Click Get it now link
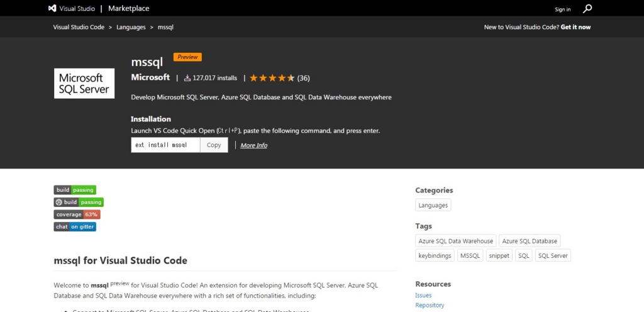The height and width of the screenshot is (312, 644). click(x=575, y=27)
